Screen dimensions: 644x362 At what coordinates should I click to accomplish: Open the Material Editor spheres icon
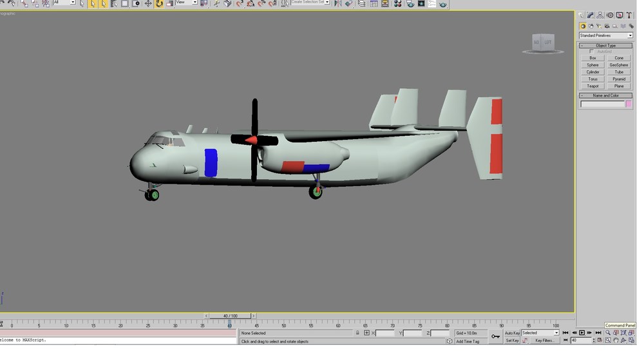click(x=397, y=4)
